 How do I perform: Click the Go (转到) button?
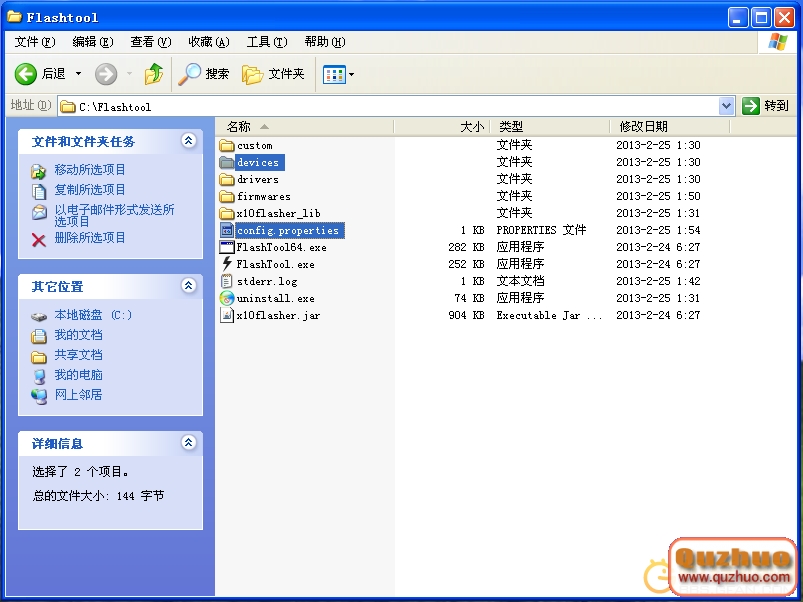pos(765,106)
